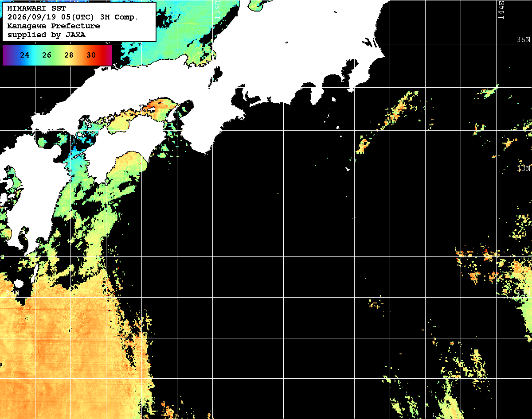This screenshot has width=532, height=419.
Task: Pick the 26 value on color bar
Action: [47, 55]
